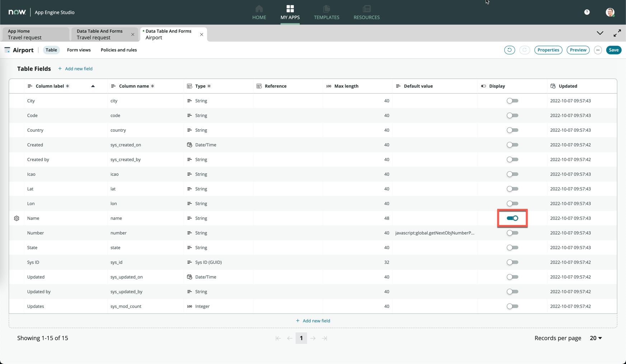Click Add new field next to Table Fields
Viewport: 626px width, 364px height.
coord(75,69)
